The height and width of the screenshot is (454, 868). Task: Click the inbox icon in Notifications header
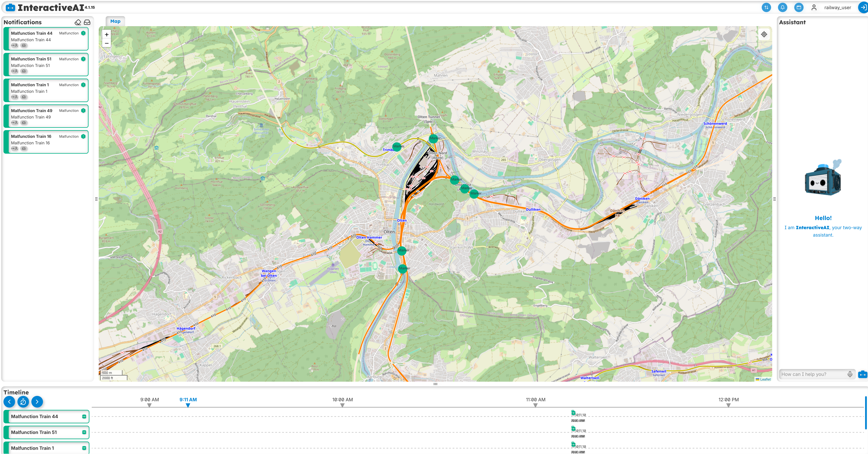[87, 22]
